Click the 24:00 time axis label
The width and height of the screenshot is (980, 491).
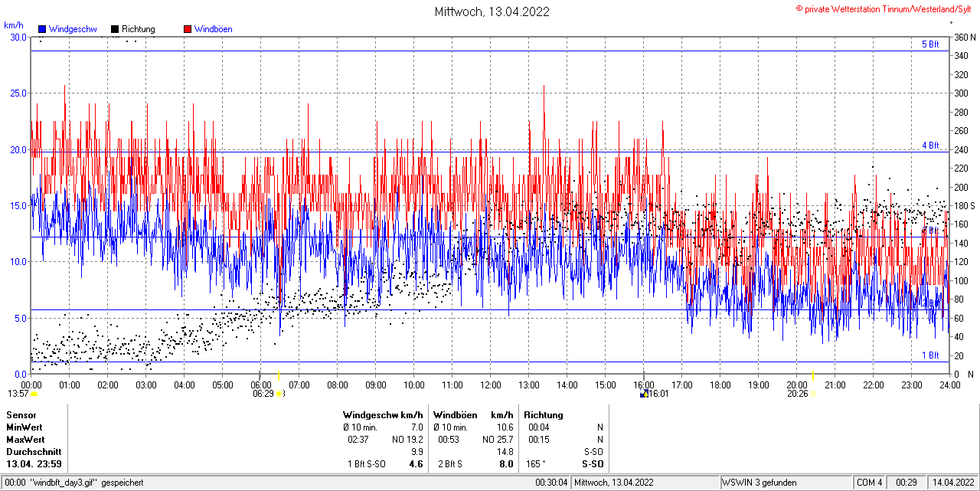[x=950, y=385]
